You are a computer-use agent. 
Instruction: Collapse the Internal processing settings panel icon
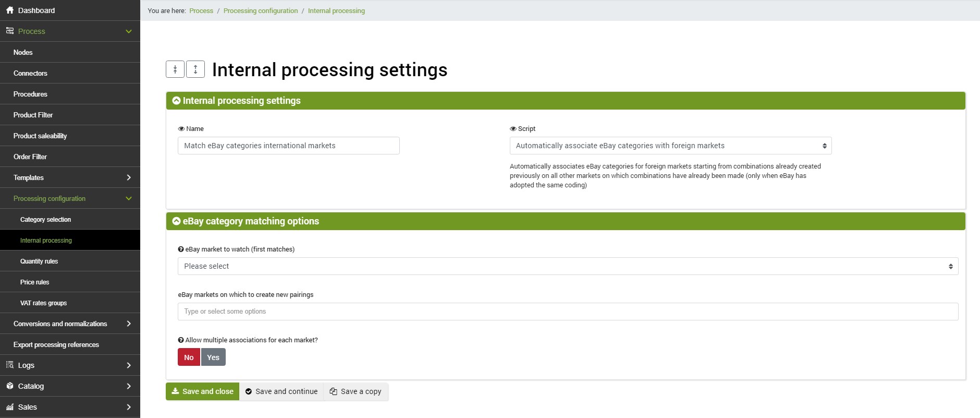pyautogui.click(x=177, y=101)
